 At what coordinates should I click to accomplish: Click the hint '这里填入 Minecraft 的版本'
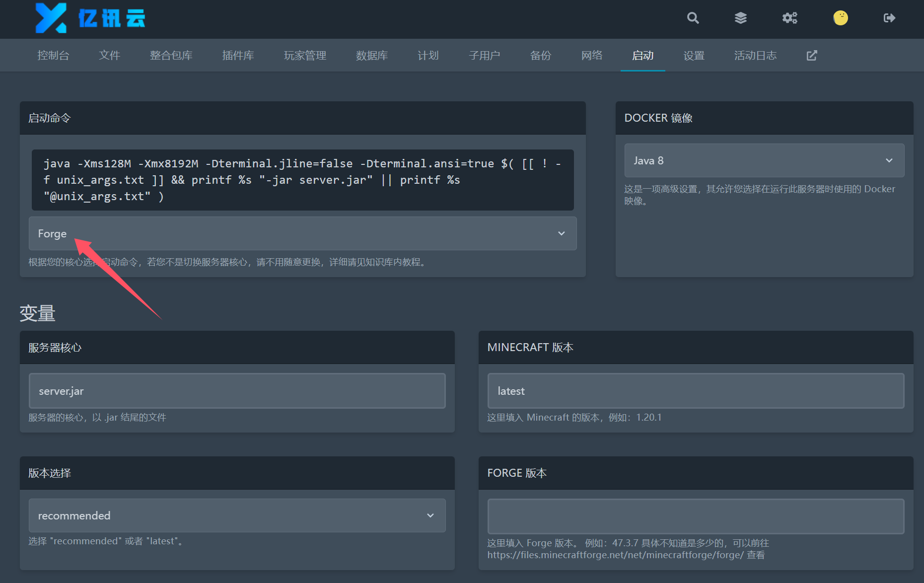pos(574,418)
